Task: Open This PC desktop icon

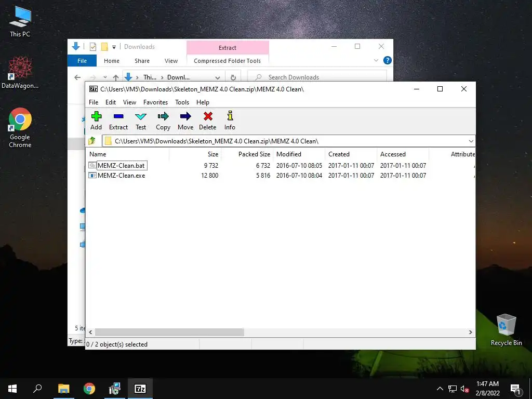Action: pyautogui.click(x=20, y=21)
